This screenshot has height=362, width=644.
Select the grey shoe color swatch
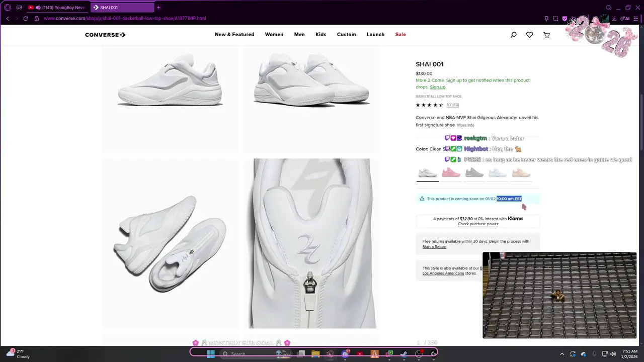tap(474, 173)
